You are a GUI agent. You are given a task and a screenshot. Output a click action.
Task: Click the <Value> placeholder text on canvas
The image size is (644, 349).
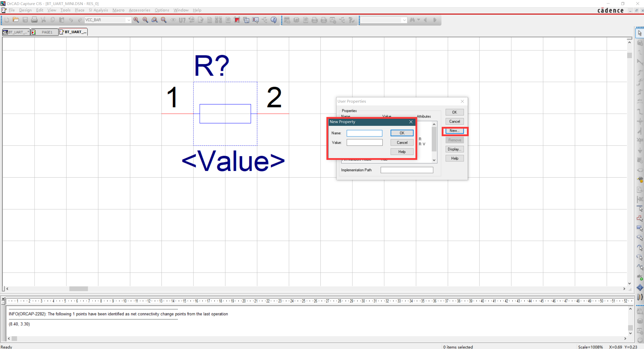[x=233, y=161]
